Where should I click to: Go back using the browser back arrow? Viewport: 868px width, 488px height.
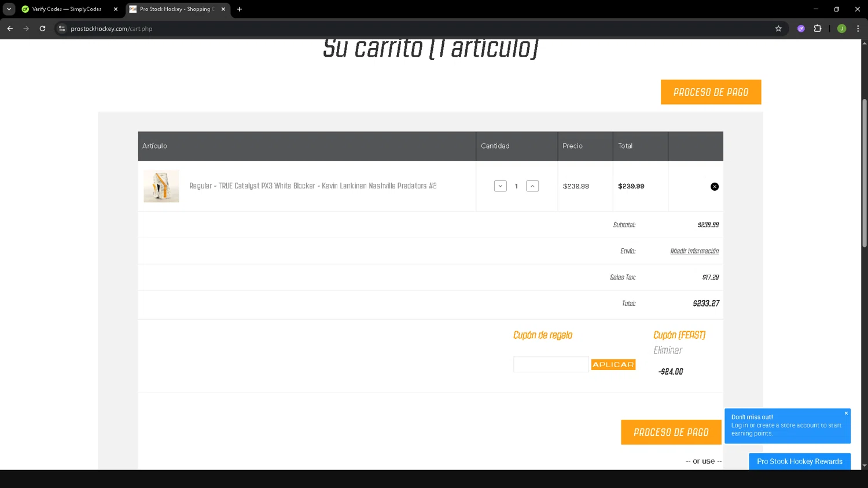[x=10, y=28]
